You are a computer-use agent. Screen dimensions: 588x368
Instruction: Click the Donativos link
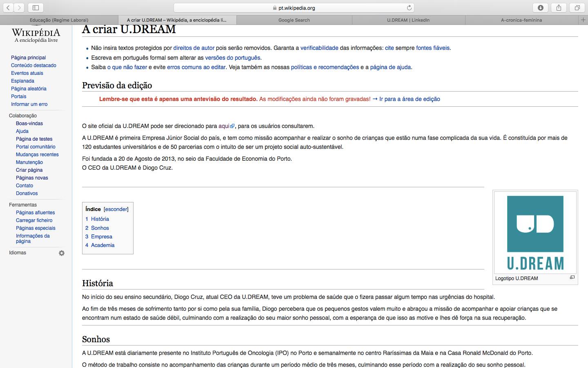(x=27, y=193)
